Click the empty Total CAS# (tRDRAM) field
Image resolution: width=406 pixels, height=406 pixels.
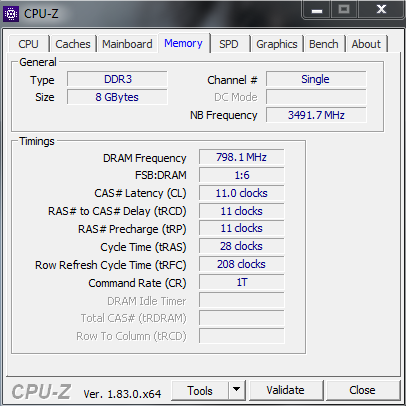(242, 318)
